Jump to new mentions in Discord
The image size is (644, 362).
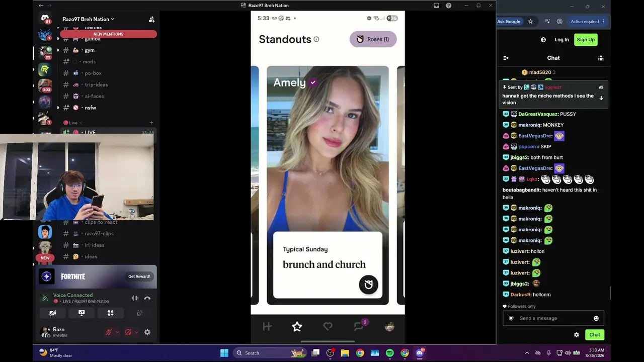coord(108,34)
